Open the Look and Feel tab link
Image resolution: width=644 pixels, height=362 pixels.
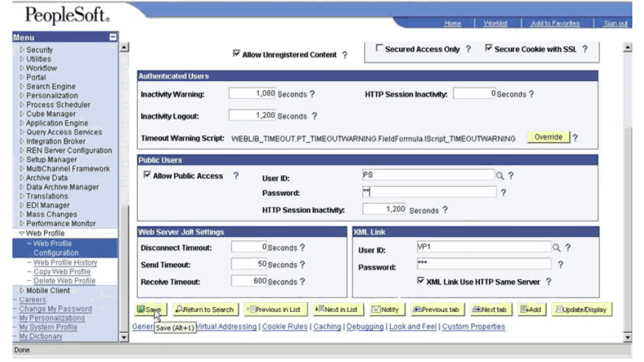413,326
